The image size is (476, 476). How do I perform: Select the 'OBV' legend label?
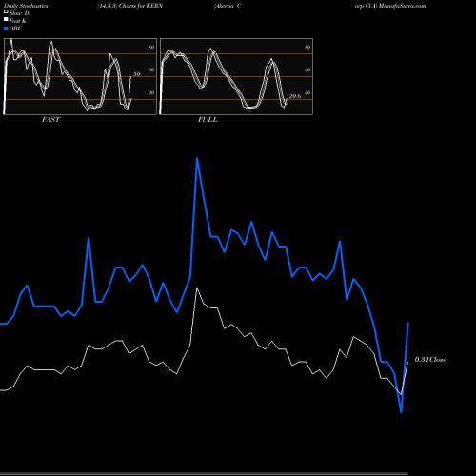15,29
